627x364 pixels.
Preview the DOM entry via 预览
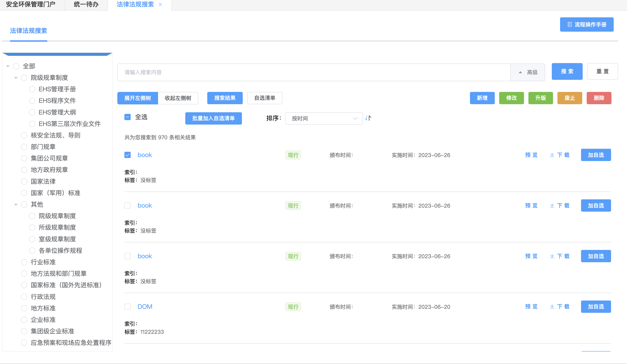click(x=531, y=307)
